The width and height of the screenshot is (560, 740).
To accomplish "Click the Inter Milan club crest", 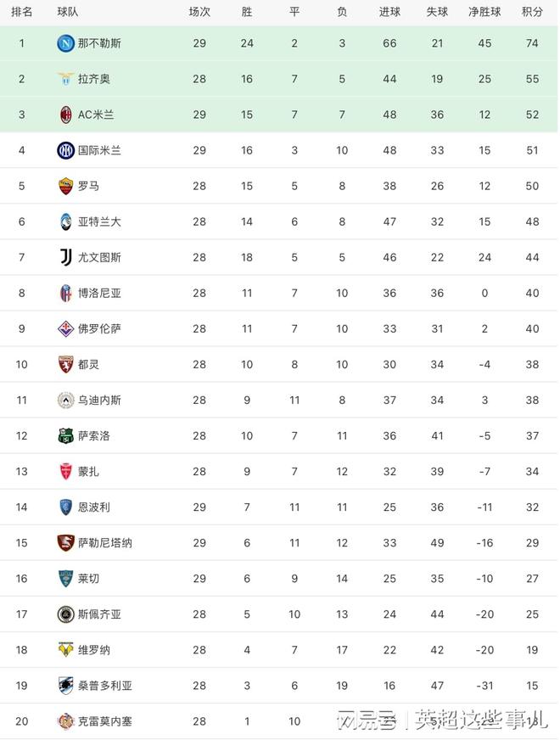I will [65, 150].
